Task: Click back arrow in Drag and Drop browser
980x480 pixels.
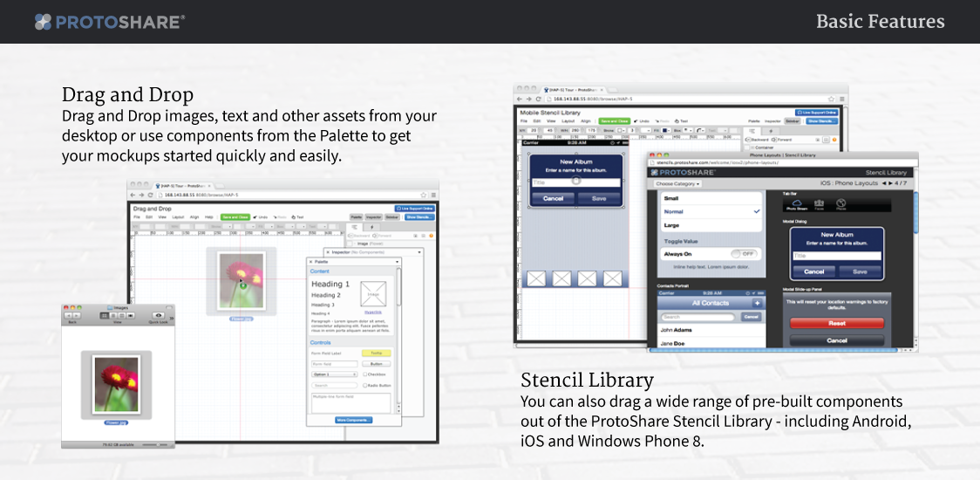Action: 133,195
